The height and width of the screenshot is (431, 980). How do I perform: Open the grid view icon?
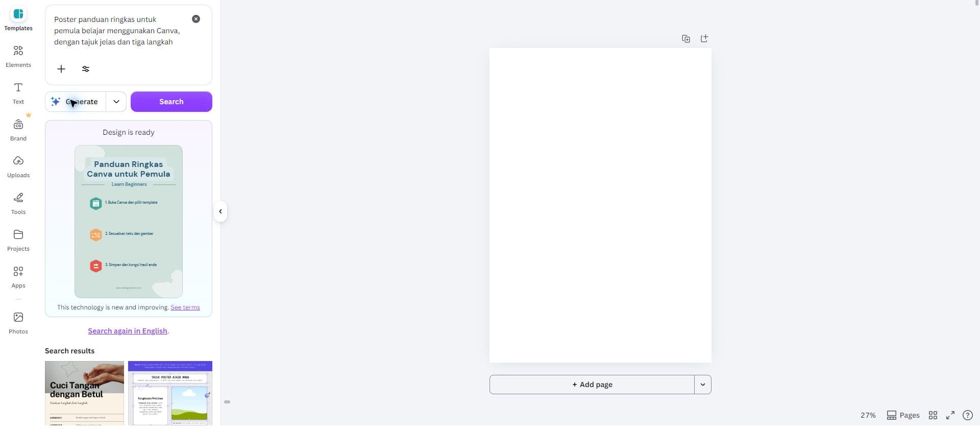point(933,415)
